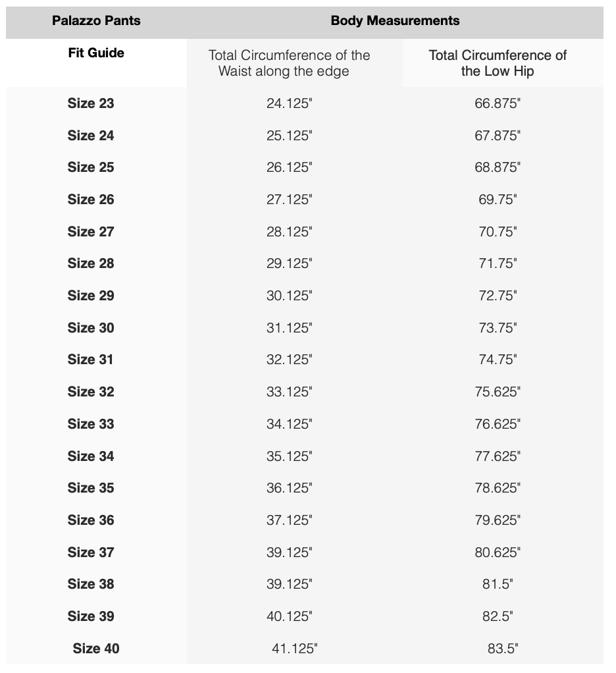
Task: Click the Size 26 row label
Action: pyautogui.click(x=91, y=200)
